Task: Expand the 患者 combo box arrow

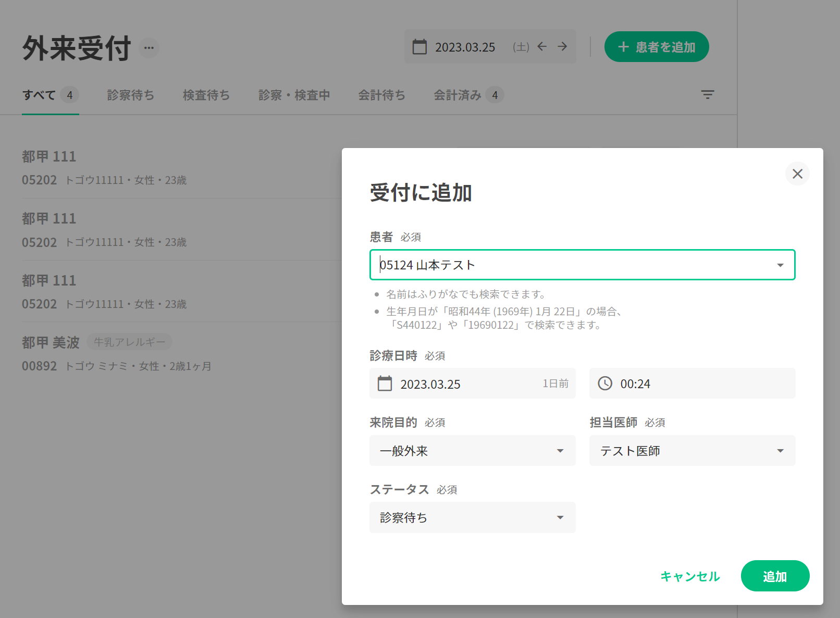Action: click(780, 265)
